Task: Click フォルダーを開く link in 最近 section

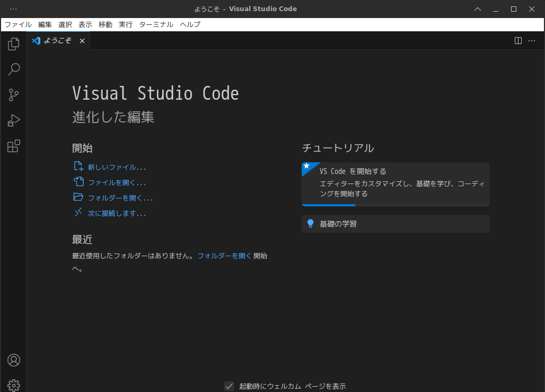Action: pyautogui.click(x=224, y=256)
